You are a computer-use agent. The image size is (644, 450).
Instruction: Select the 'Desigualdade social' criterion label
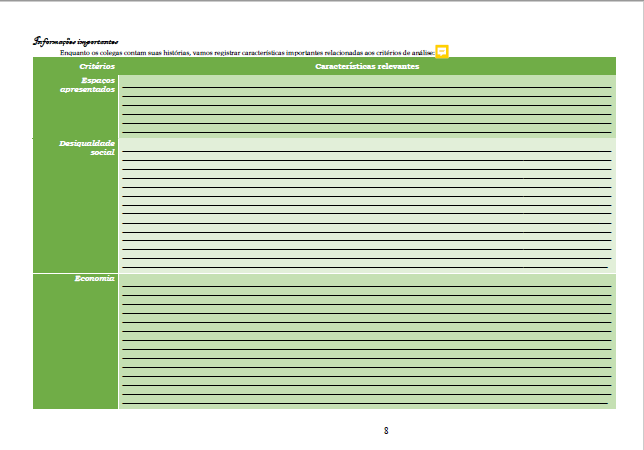point(87,148)
